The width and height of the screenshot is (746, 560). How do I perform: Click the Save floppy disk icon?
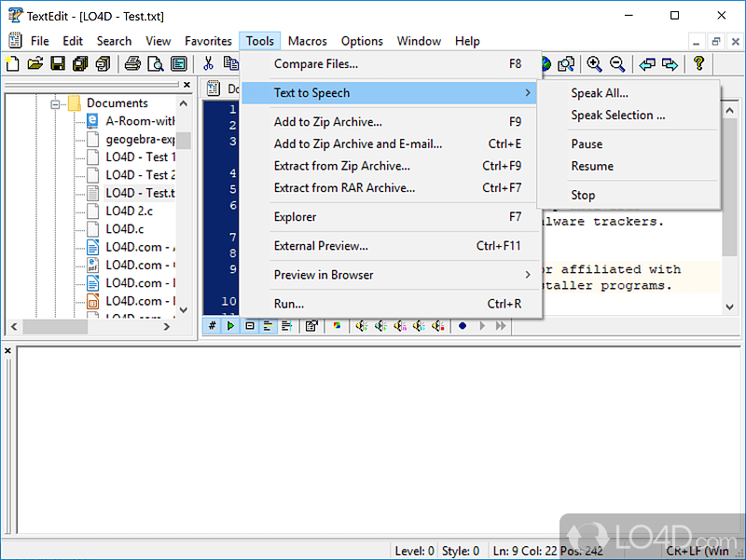click(x=58, y=63)
